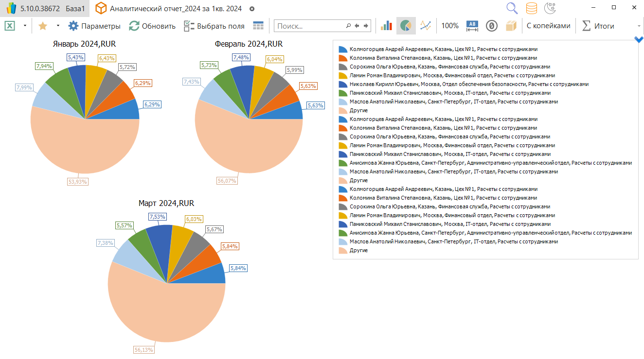
Task: Click Обновить to refresh report
Action: (x=152, y=26)
